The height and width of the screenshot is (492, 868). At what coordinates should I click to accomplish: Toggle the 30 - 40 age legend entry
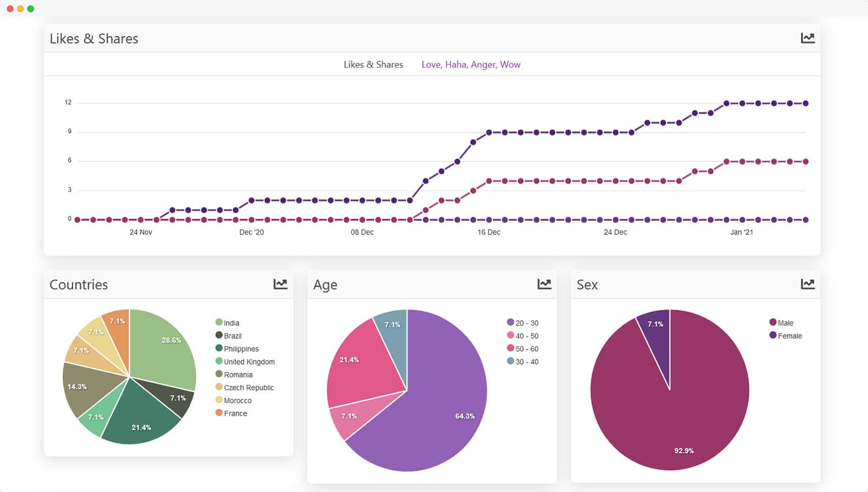point(523,362)
